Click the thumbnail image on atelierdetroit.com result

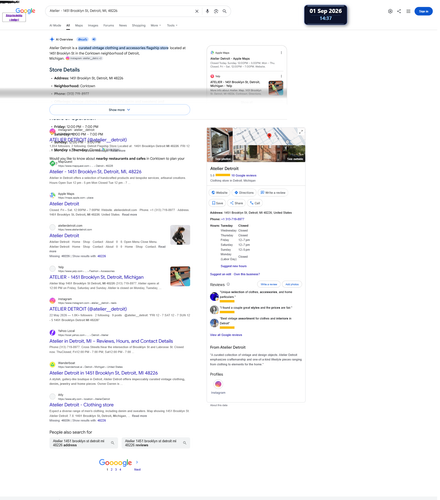coord(180,235)
